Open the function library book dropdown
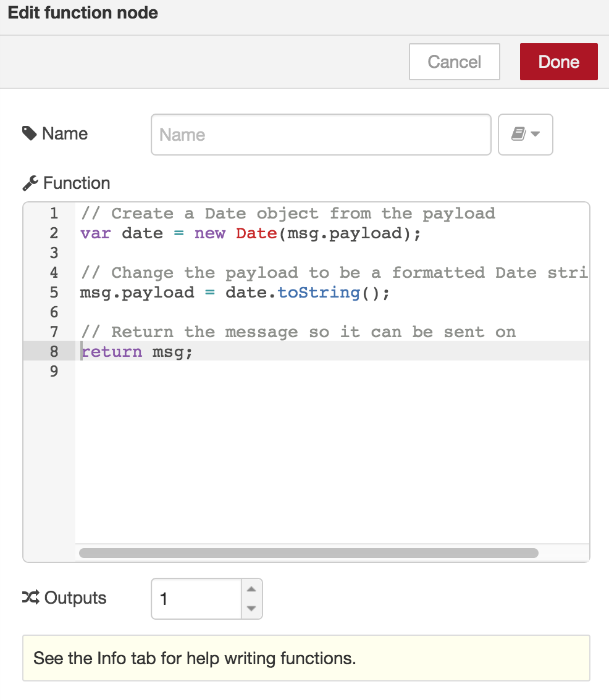 point(526,135)
